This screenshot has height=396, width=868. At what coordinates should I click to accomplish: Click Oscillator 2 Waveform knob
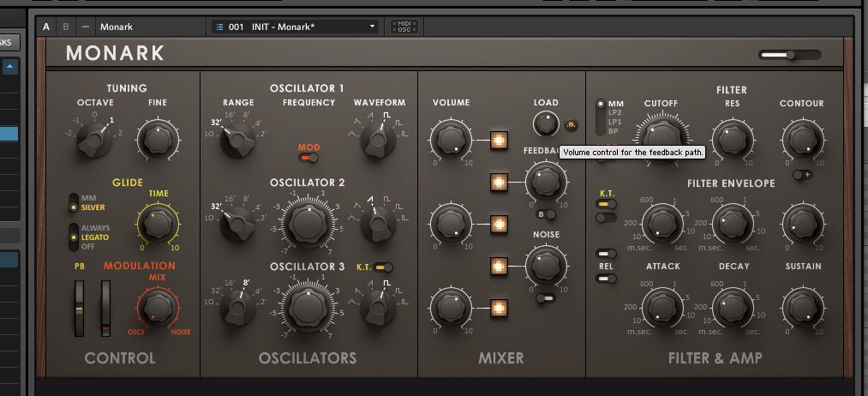point(379,224)
